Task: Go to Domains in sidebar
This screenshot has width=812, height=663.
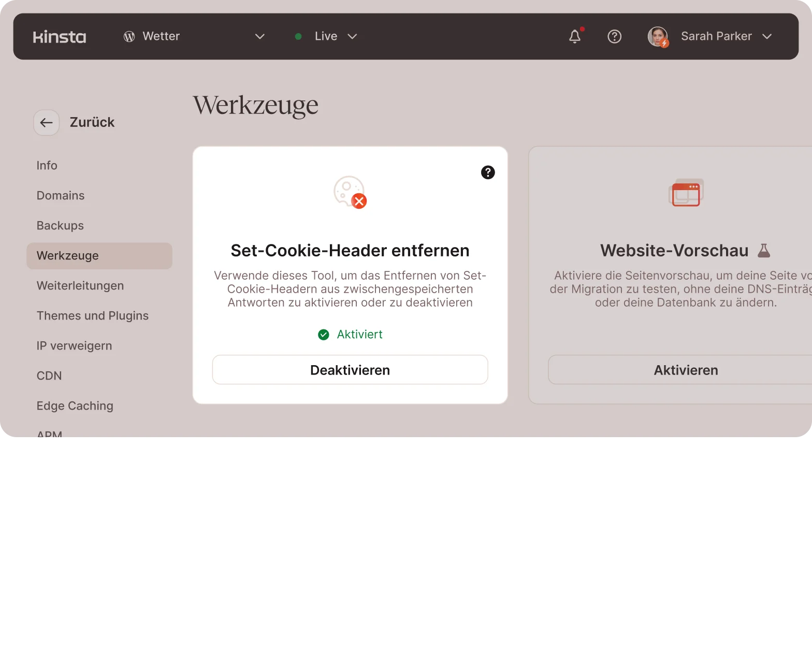Action: (x=61, y=196)
